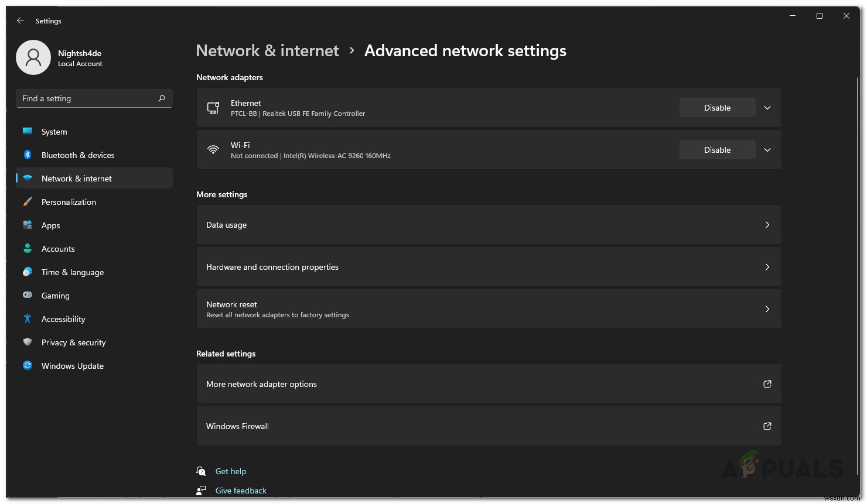Click the external link icon beside Windows Firewall
Image resolution: width=867 pixels, height=504 pixels.
[x=767, y=426]
